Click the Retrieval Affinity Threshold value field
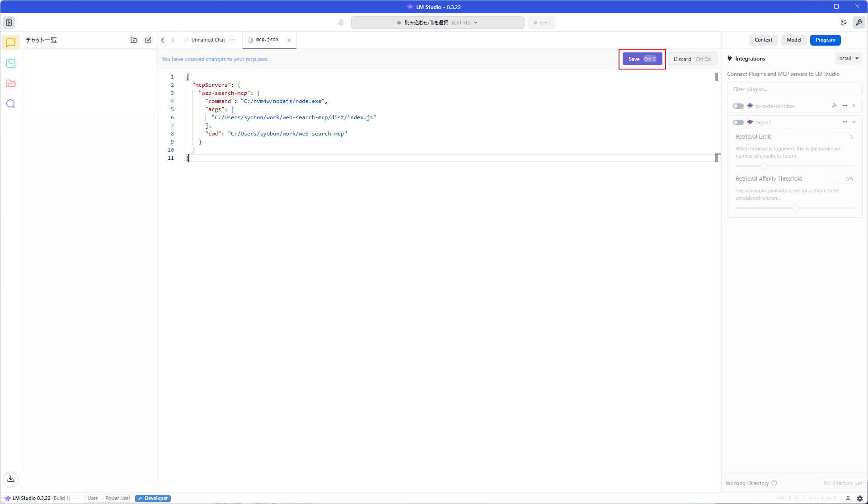The image size is (868, 504). [841, 179]
